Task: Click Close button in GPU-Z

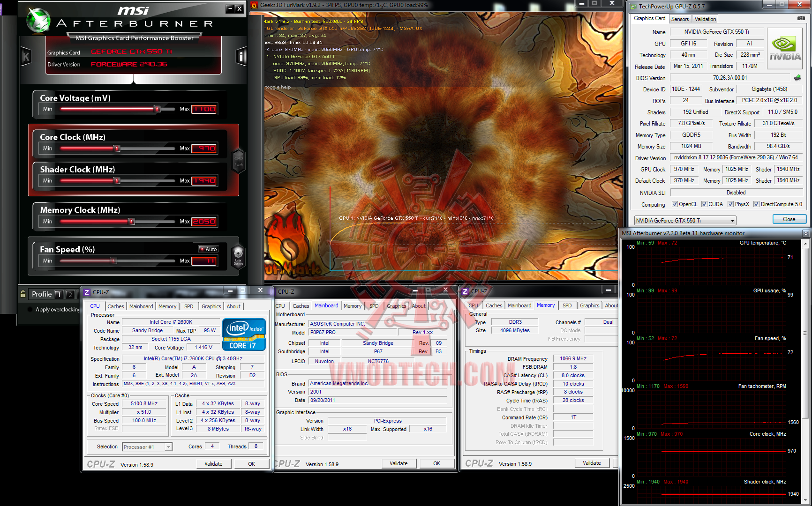Action: tap(789, 219)
